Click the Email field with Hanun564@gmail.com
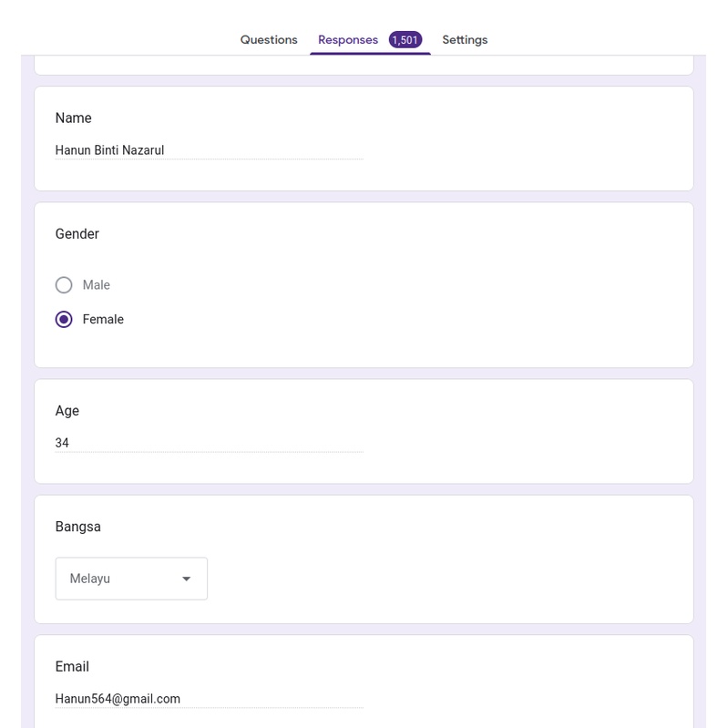728x728 pixels. 209,699
